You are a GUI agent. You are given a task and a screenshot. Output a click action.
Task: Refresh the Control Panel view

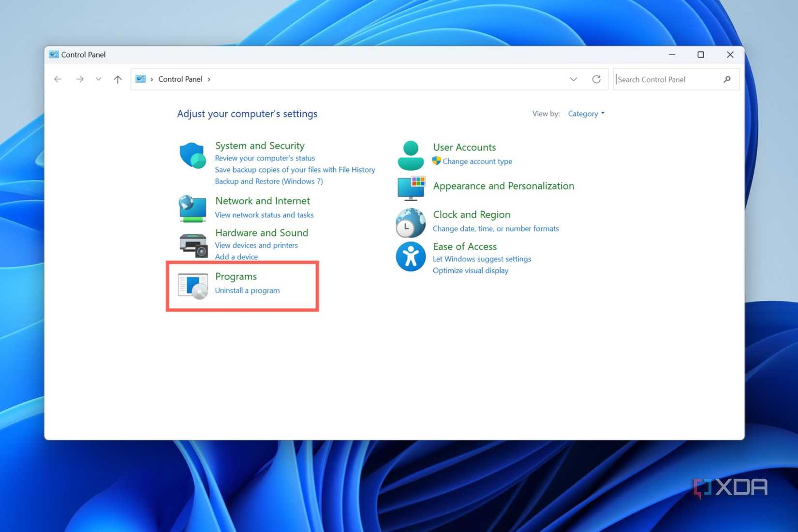click(x=597, y=79)
